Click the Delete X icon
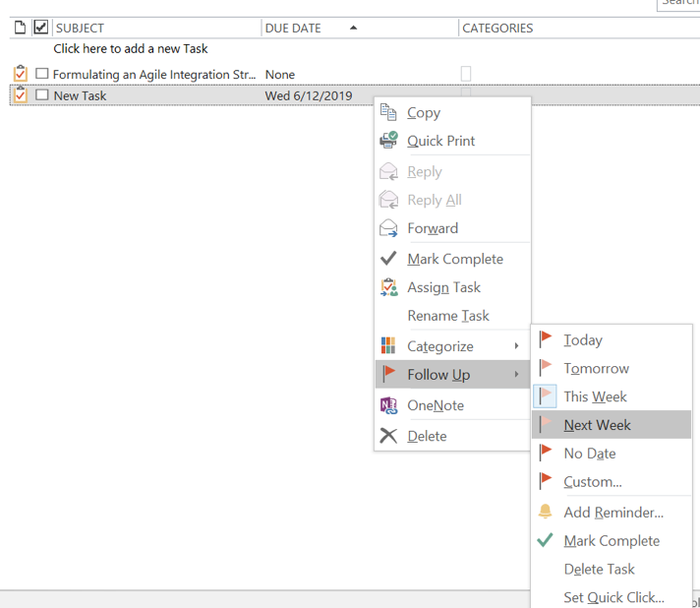 click(x=388, y=436)
